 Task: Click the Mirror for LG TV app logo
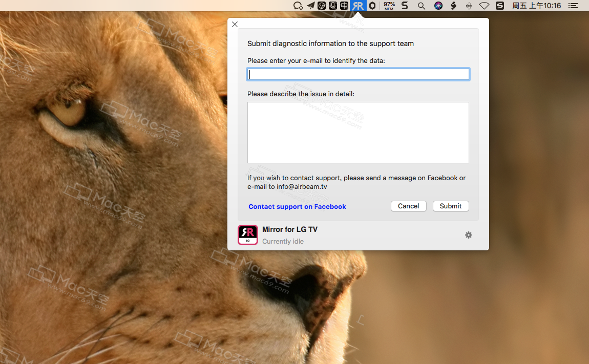coord(247,235)
